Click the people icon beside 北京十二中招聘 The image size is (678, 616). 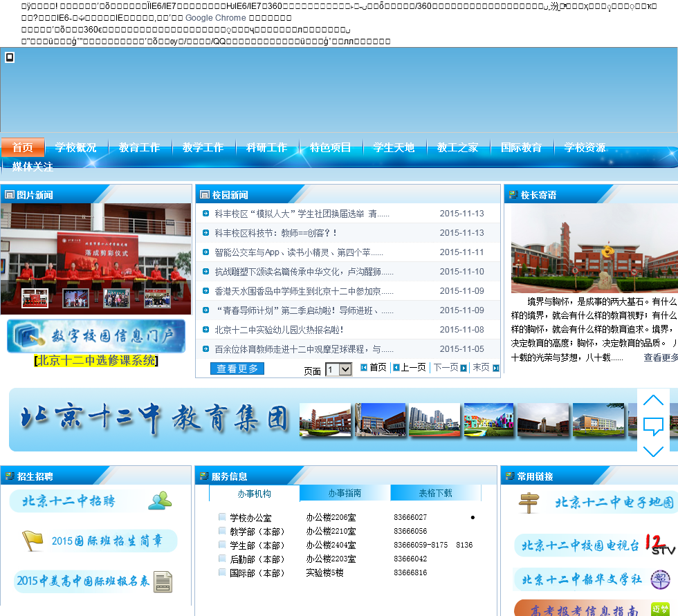pyautogui.click(x=160, y=501)
